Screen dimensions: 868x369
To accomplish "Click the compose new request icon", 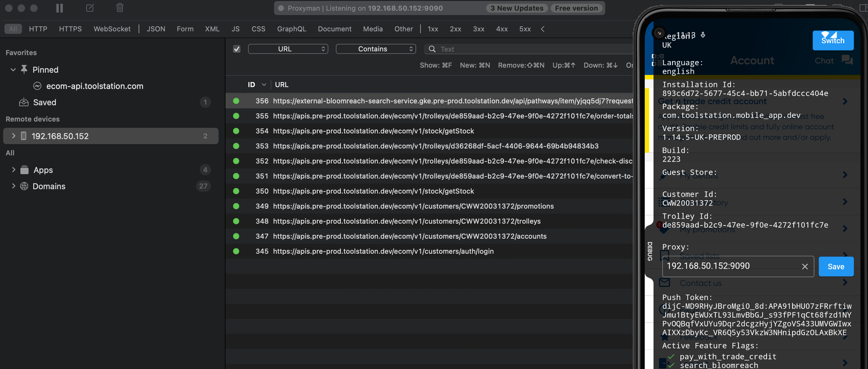I will (90, 8).
